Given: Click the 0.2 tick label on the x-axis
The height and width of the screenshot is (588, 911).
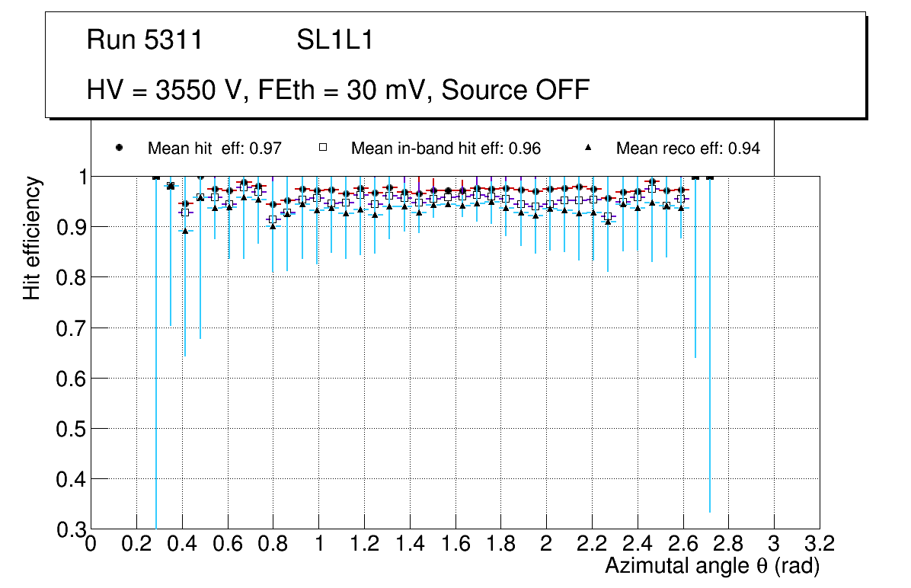Looking at the screenshot, I should [x=137, y=545].
